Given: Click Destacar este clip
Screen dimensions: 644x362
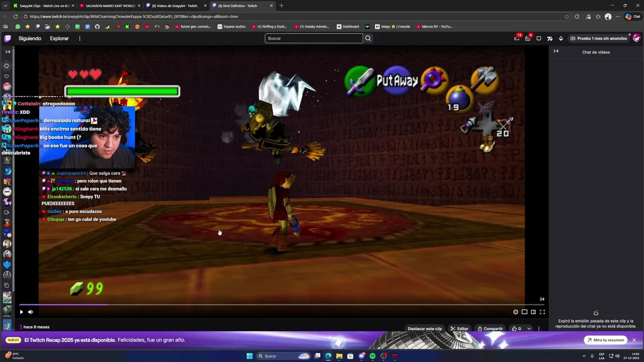Looking at the screenshot, I should click(425, 329).
